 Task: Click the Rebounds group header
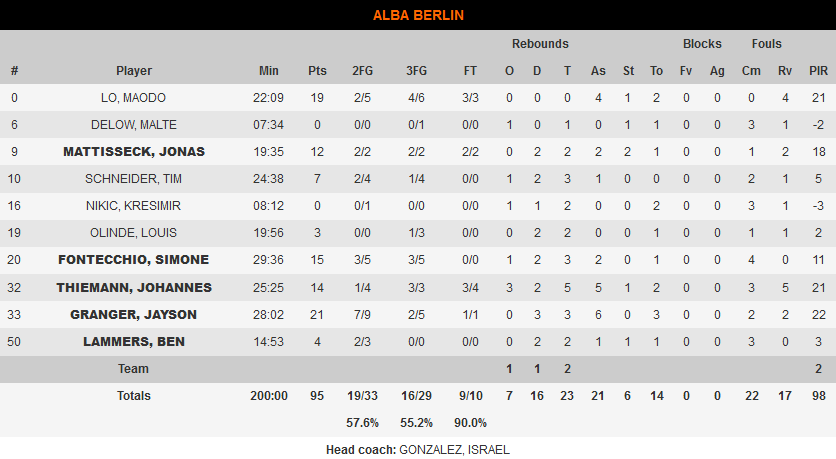(x=540, y=44)
